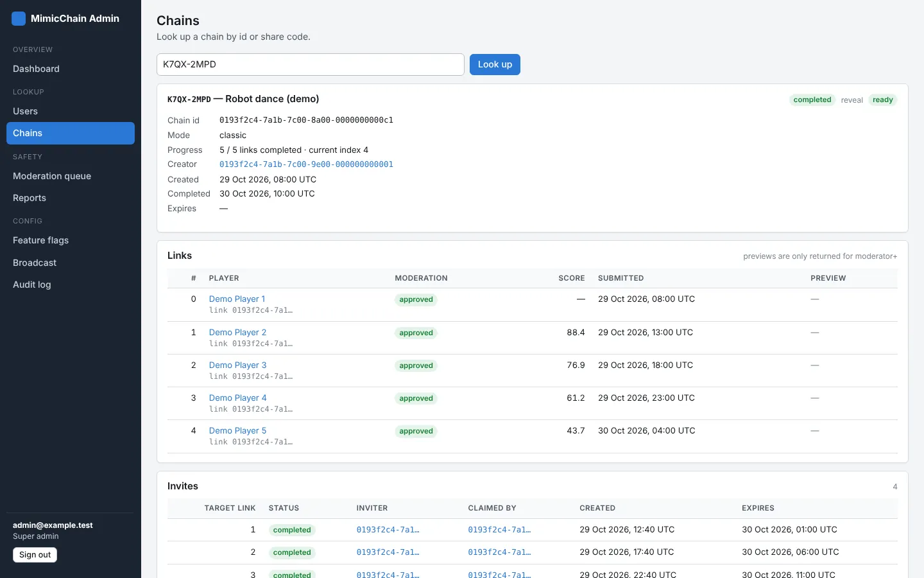
Task: Select Chains in the sidebar
Action: coord(71,133)
